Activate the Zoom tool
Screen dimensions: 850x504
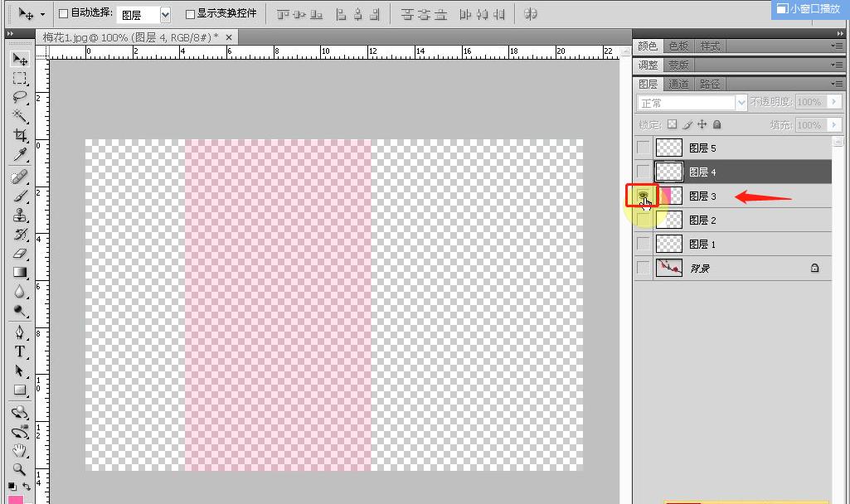pos(20,469)
